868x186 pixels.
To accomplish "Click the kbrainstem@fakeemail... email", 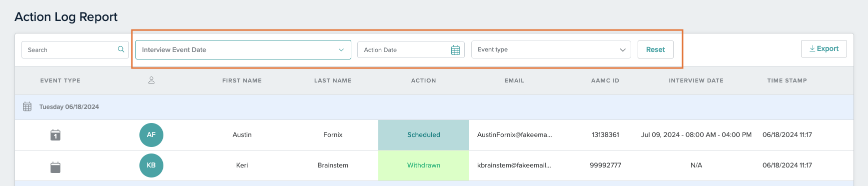I will click(514, 165).
